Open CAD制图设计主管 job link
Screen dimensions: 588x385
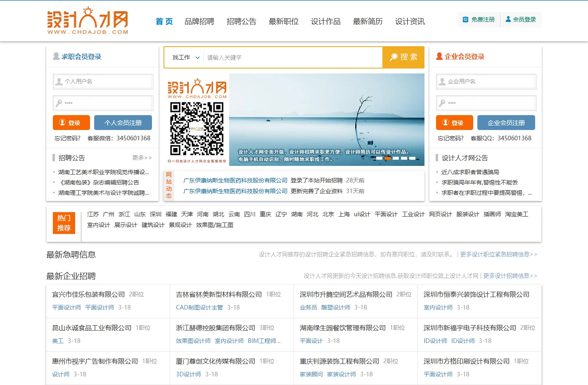point(199,307)
